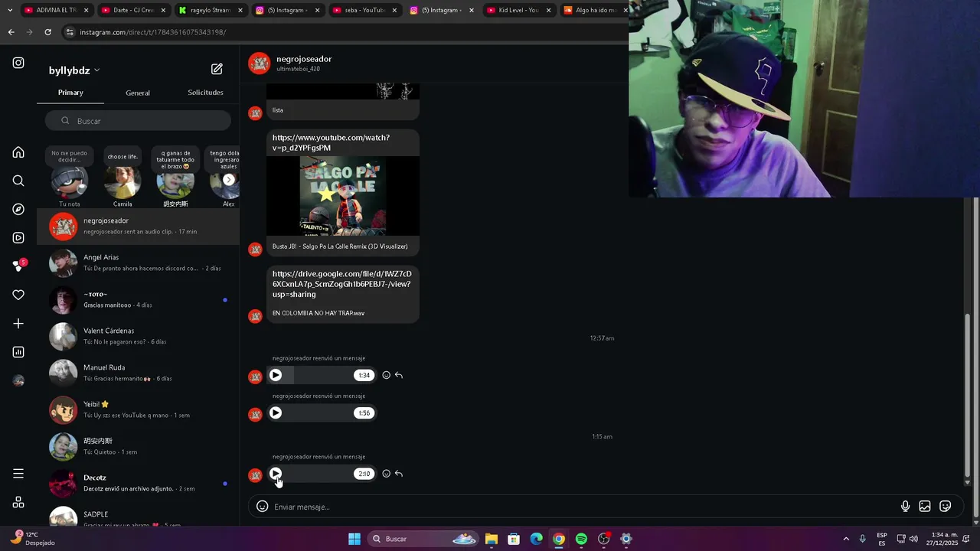Viewport: 980px width, 551px height.
Task: Open Windows Start menu
Action: point(354,539)
